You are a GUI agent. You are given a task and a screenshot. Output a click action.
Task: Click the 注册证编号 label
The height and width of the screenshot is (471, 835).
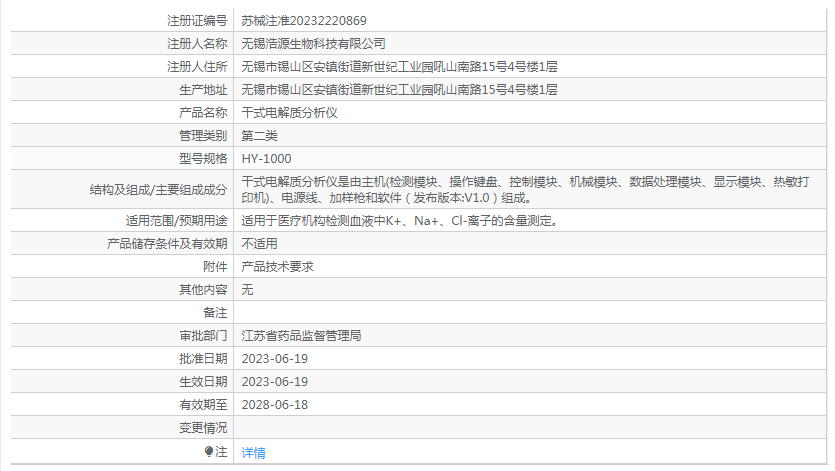(197, 21)
